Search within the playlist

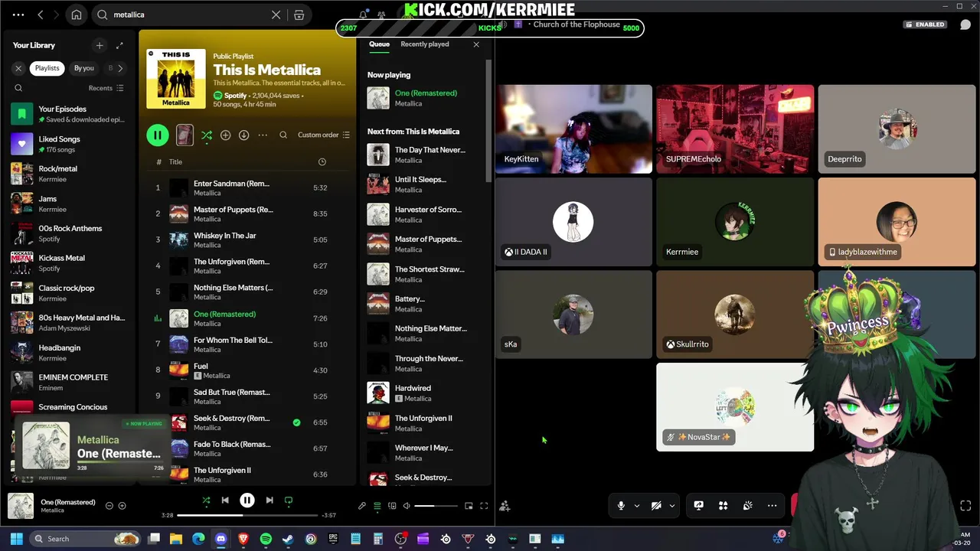283,135
